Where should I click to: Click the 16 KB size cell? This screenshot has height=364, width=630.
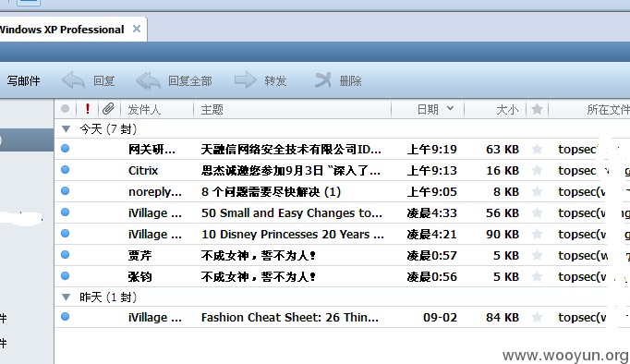[x=503, y=171]
